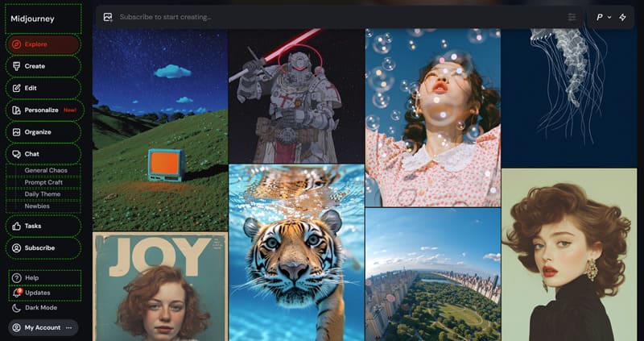Open the prompt settings sliders icon

tap(572, 17)
